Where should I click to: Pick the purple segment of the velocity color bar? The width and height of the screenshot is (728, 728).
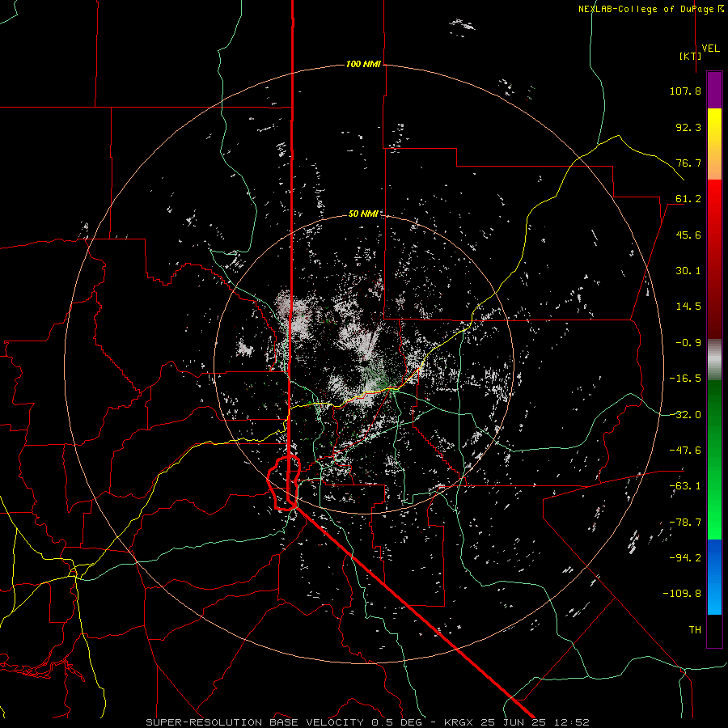coord(714,90)
